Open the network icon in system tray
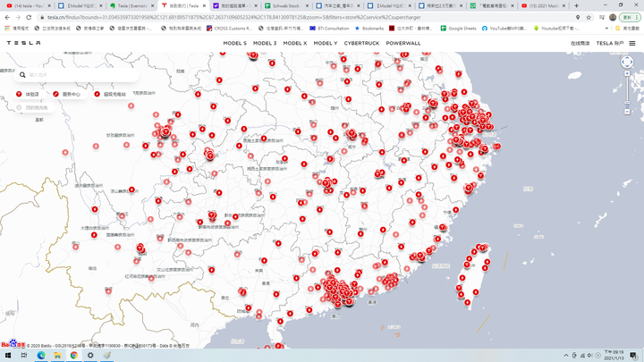The height and width of the screenshot is (362, 644). [x=582, y=356]
